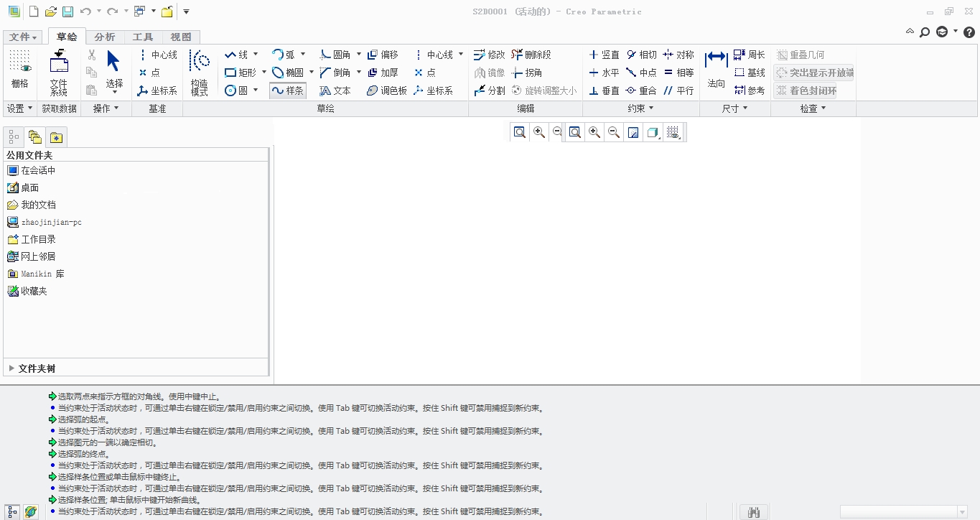Choose 构造模式 construction mode
The height and width of the screenshot is (520, 980).
[x=200, y=73]
